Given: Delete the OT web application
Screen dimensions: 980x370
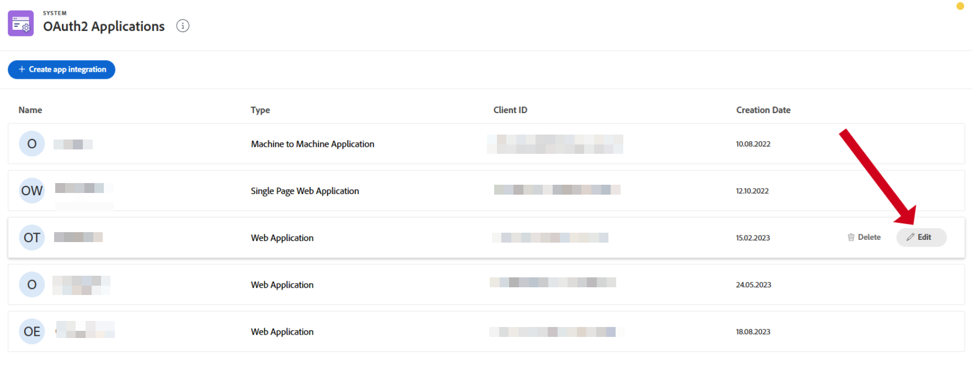Looking at the screenshot, I should pyautogui.click(x=864, y=237).
